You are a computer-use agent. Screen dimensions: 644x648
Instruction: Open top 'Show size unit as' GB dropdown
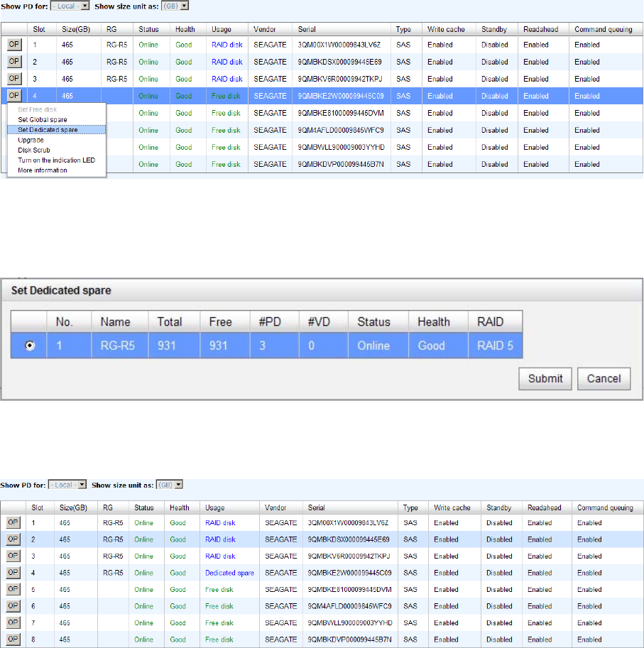tap(175, 6)
